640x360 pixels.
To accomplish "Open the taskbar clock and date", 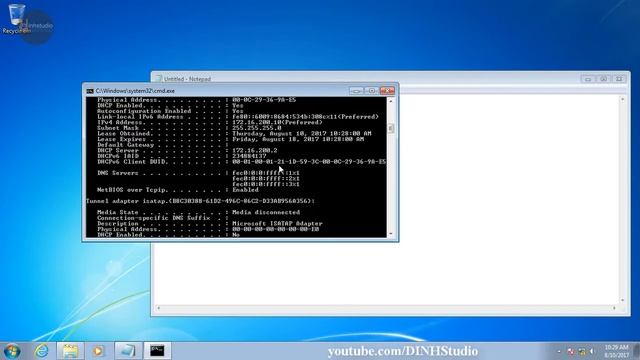I will (616, 351).
